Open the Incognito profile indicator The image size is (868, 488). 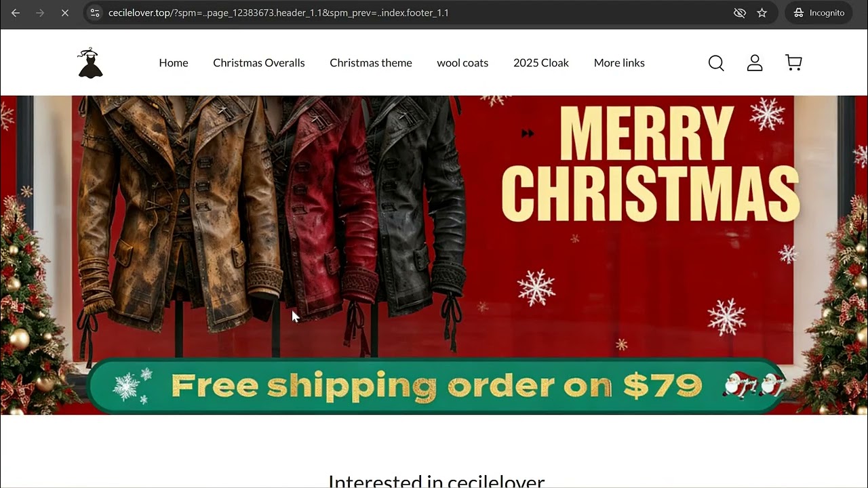(x=818, y=13)
